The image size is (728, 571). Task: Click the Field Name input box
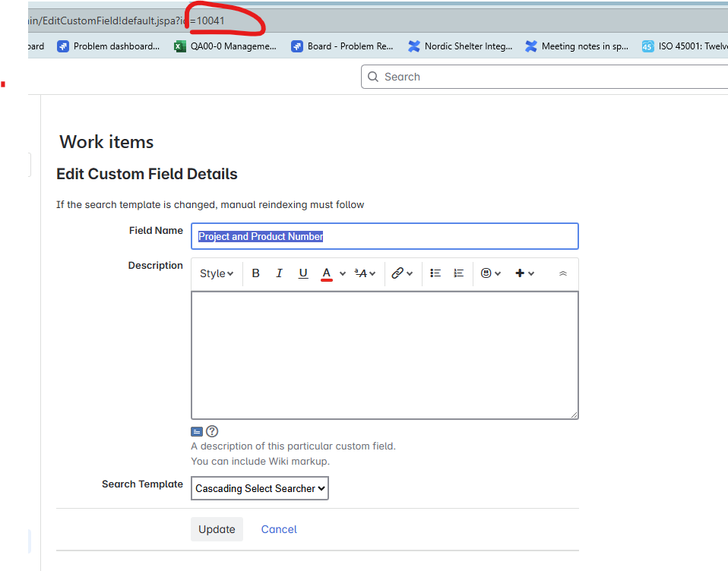(x=385, y=236)
